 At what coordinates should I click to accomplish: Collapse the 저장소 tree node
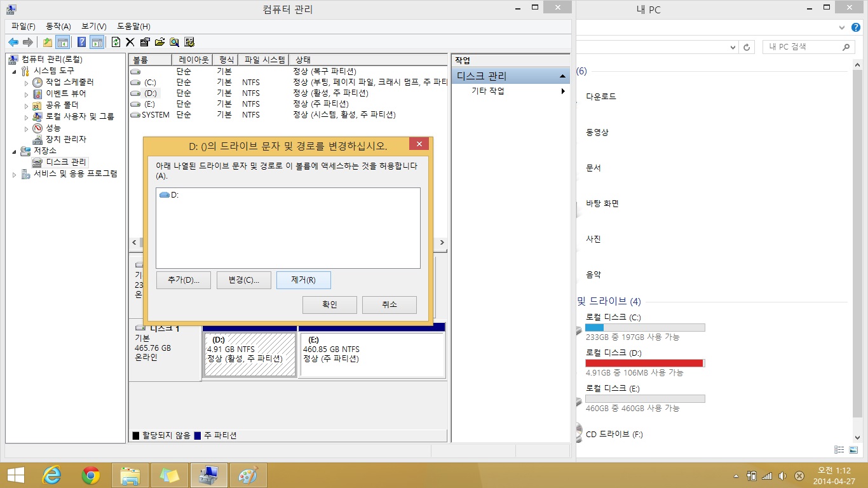click(15, 151)
